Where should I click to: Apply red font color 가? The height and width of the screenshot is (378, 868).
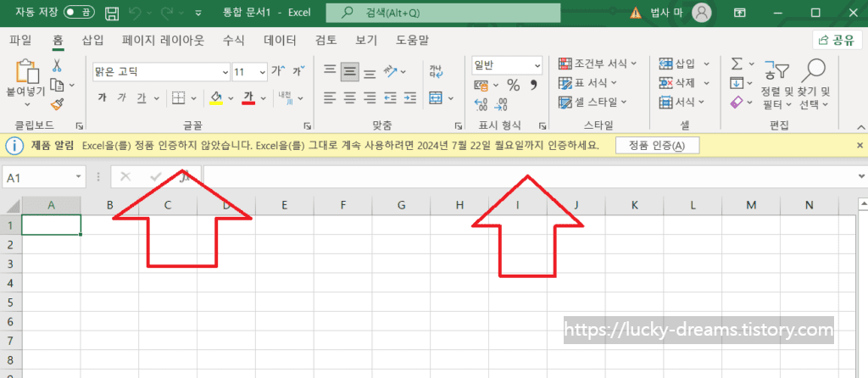(248, 98)
